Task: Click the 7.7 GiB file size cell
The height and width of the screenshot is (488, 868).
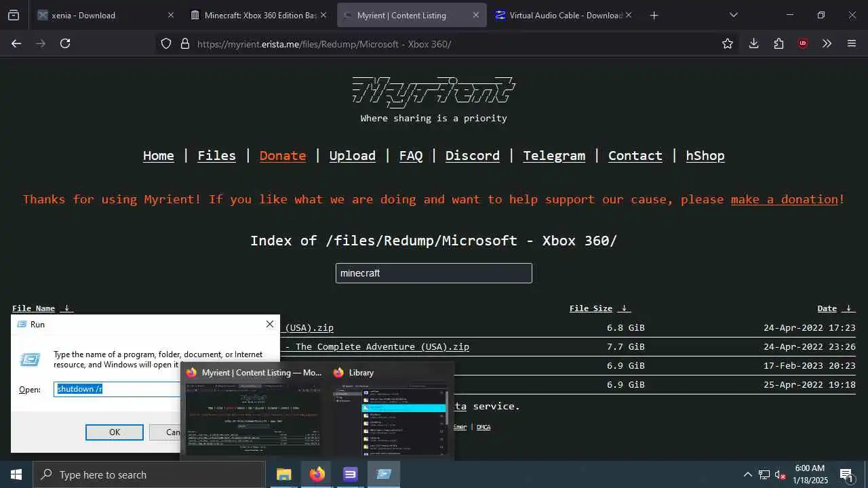Action: pyautogui.click(x=626, y=346)
